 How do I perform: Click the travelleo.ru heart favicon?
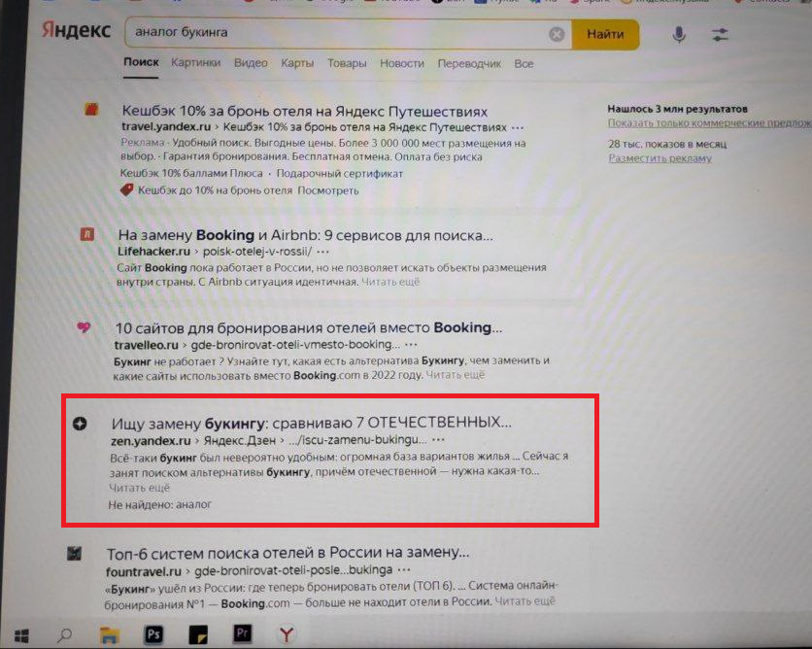pos(84,326)
